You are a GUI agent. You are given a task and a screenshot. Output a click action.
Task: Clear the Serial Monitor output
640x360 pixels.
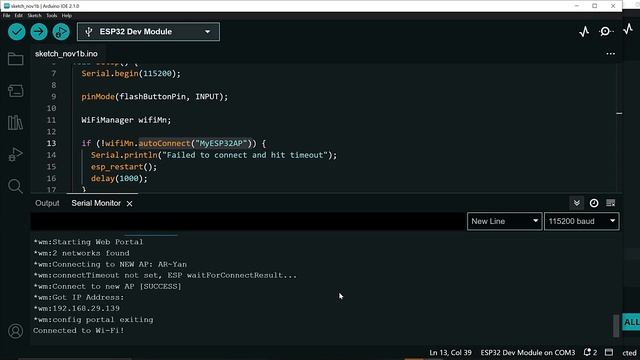611,203
